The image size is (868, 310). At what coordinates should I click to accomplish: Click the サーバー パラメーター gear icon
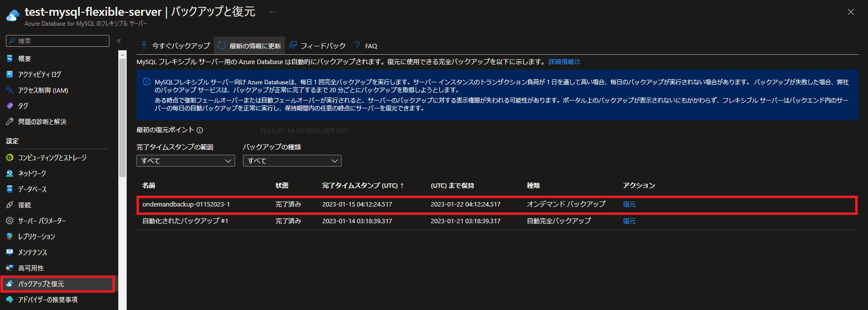point(9,221)
